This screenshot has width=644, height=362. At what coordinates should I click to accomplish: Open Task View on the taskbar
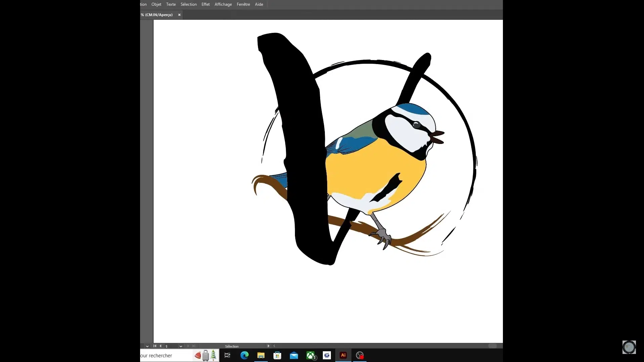[227, 355]
